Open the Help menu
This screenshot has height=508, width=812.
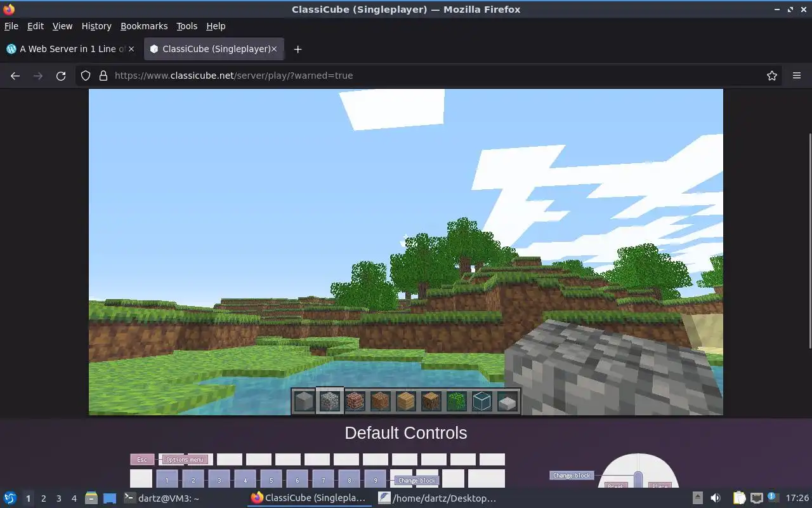click(x=216, y=26)
